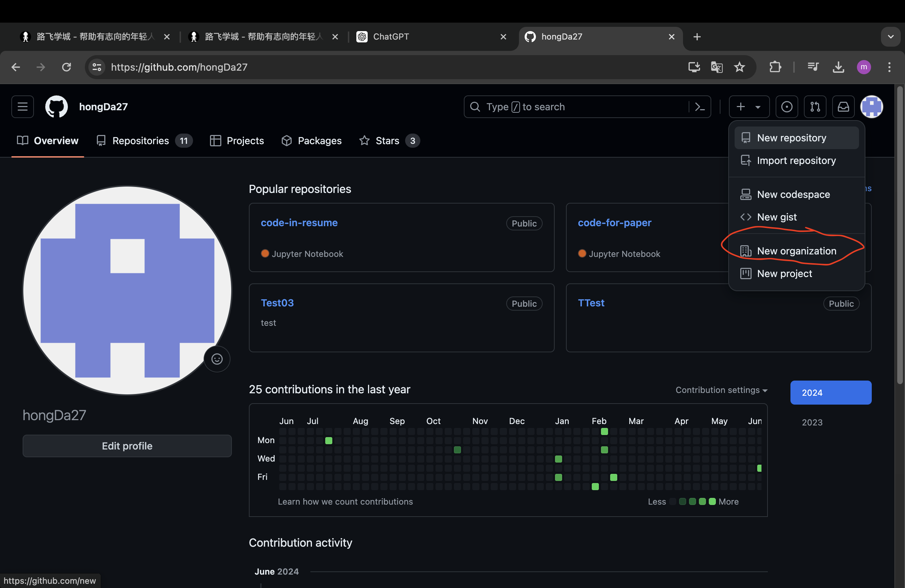
Task: Click the page vertical scrollbar
Action: click(900, 236)
